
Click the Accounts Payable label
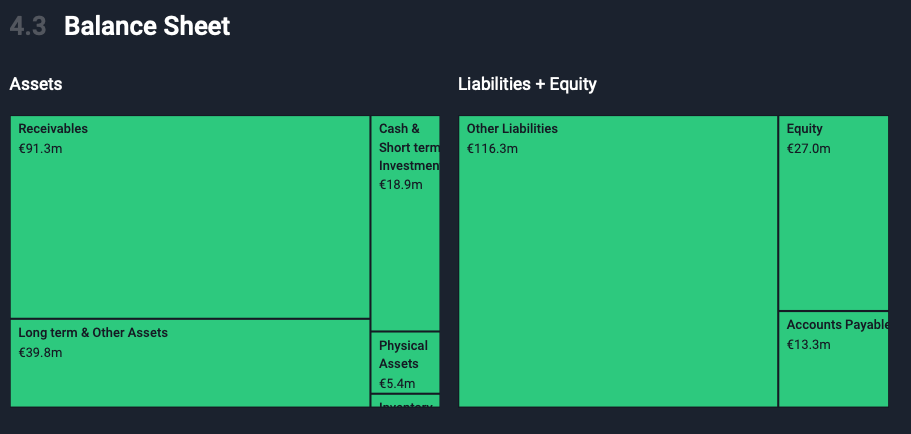[x=837, y=325]
